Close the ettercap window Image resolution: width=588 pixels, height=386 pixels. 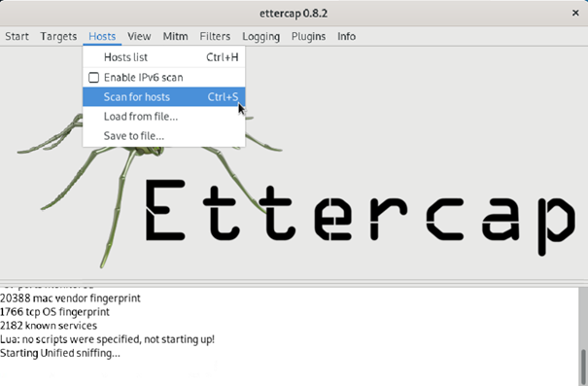[x=575, y=14]
